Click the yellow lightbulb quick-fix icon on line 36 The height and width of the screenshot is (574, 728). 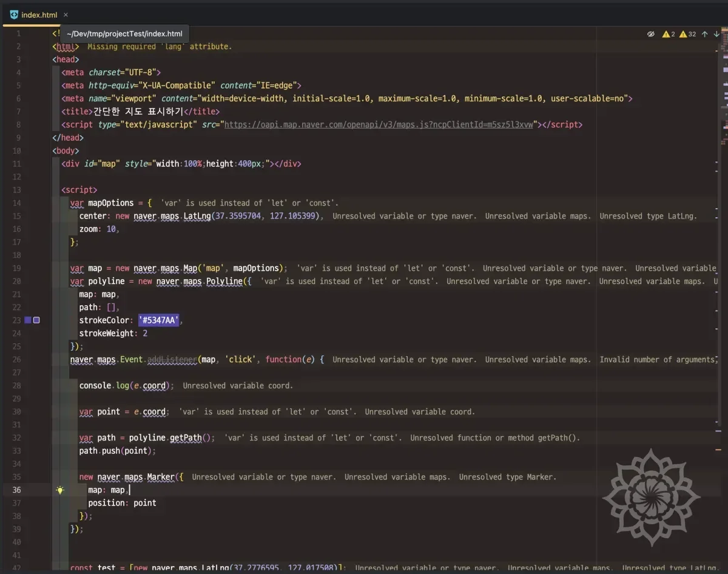(x=60, y=490)
